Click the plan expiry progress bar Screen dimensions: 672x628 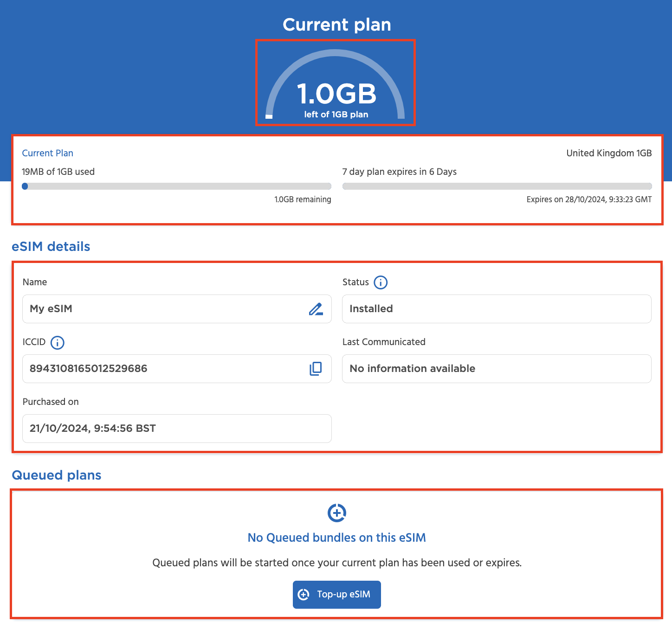497,186
